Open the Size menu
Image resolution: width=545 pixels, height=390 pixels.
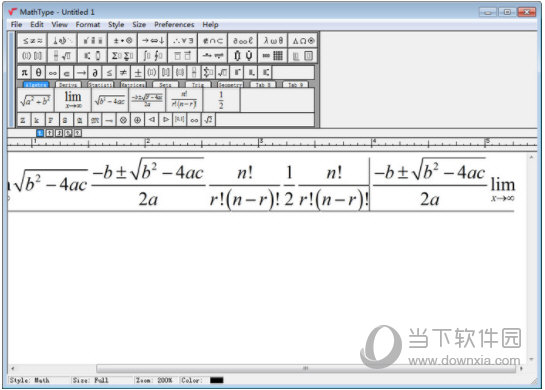point(139,24)
